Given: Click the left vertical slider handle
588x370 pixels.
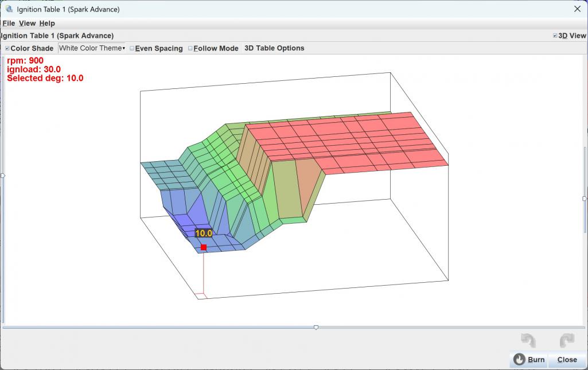Looking at the screenshot, I should pyautogui.click(x=3, y=176).
